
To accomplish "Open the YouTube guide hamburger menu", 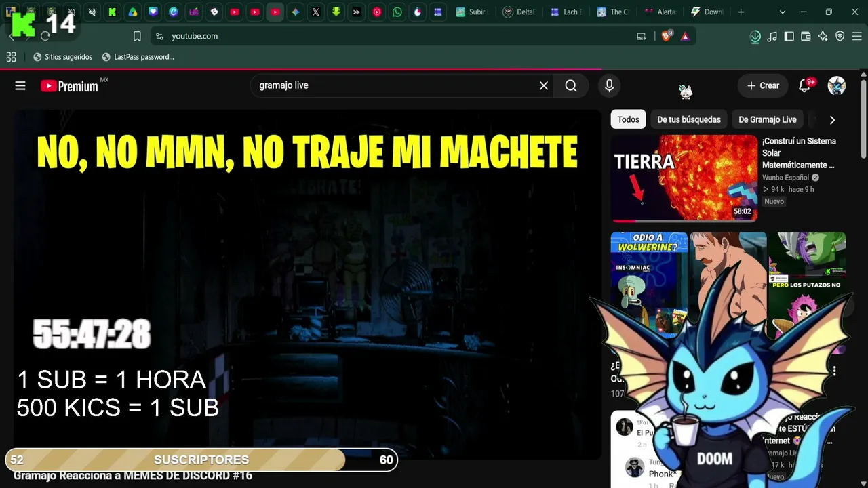I will [20, 85].
